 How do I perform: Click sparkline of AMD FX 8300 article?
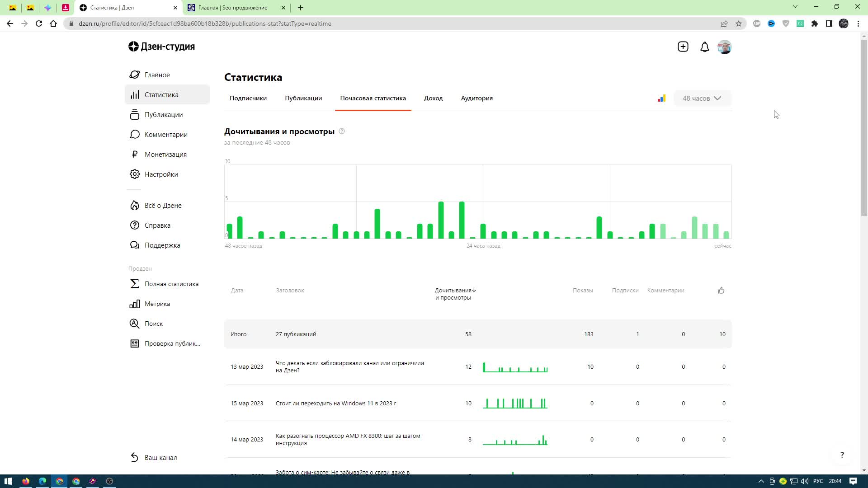(515, 440)
